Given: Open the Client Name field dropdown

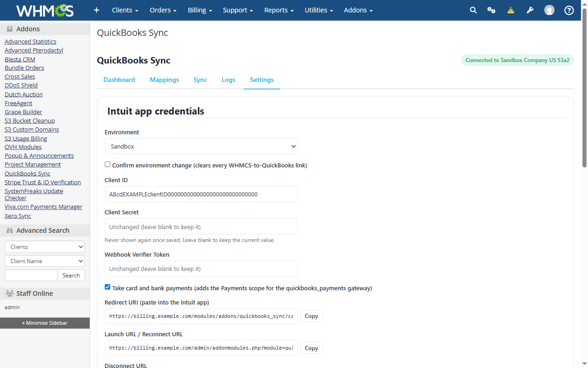Looking at the screenshot, I should point(45,261).
